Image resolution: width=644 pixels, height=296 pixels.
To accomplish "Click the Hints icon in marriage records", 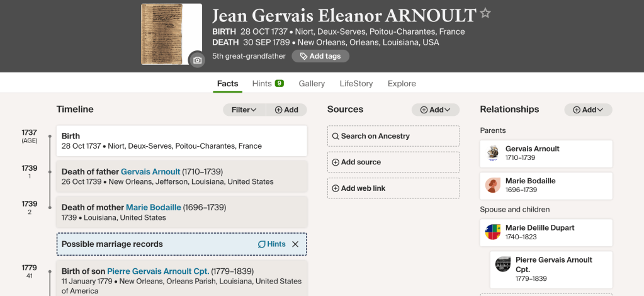I will coord(262,244).
